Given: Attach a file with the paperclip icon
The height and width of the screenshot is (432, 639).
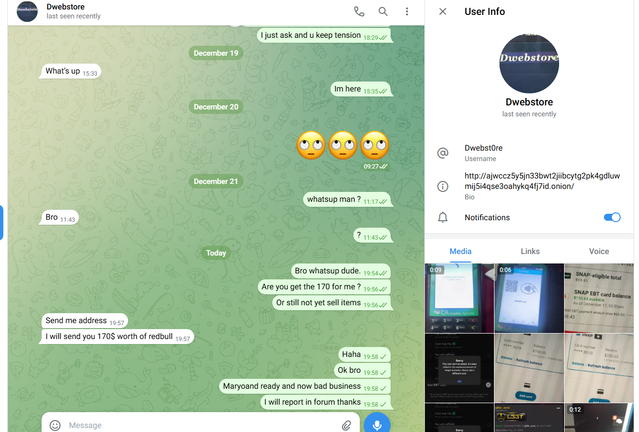Looking at the screenshot, I should [346, 425].
